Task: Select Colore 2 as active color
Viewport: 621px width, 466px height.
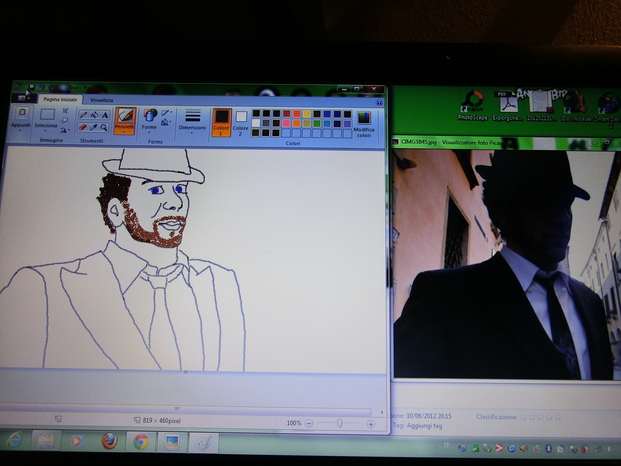Action: pyautogui.click(x=240, y=122)
